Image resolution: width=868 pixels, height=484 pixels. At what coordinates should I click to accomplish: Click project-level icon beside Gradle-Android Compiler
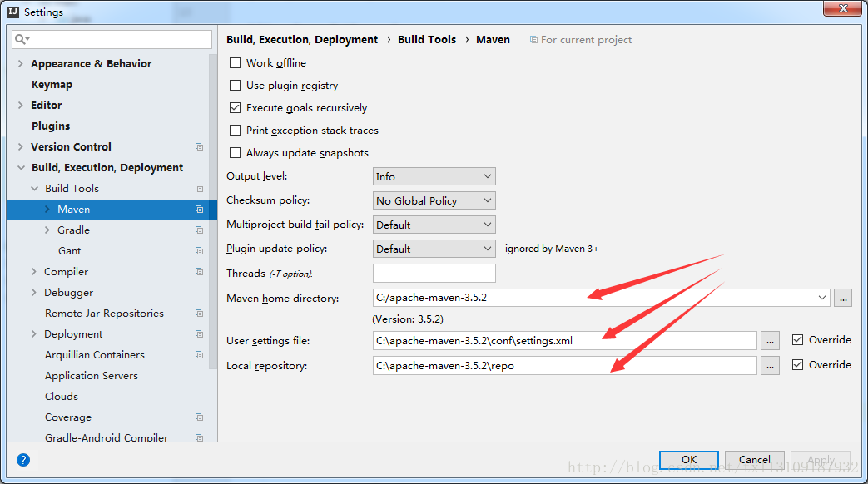point(199,437)
